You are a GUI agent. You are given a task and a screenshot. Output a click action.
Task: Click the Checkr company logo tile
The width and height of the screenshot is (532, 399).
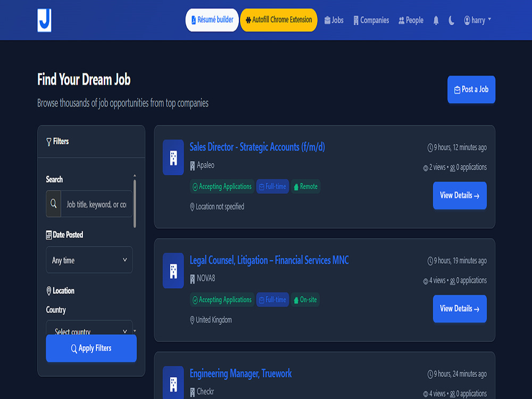click(x=173, y=383)
